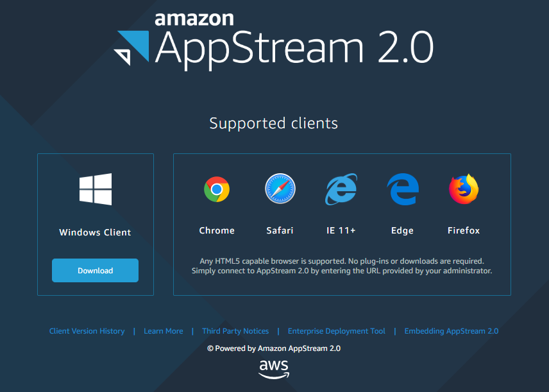The height and width of the screenshot is (392, 549).
Task: Click the Windows Client label
Action: pyautogui.click(x=95, y=232)
